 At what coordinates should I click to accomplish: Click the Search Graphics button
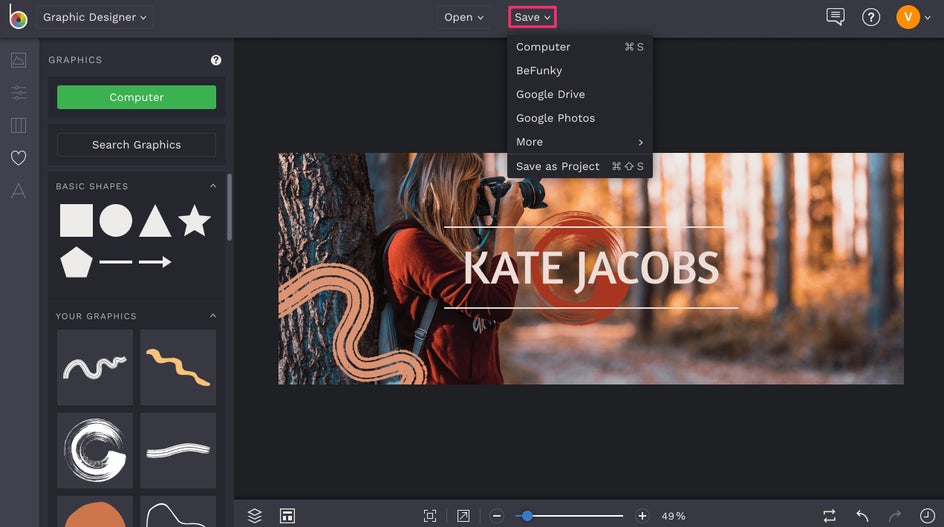click(x=136, y=144)
